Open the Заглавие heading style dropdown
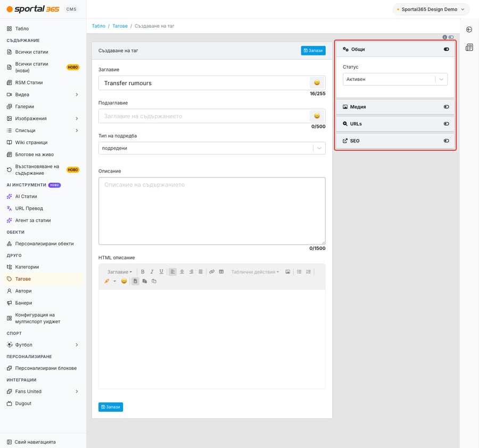479x448 pixels. coord(119,272)
